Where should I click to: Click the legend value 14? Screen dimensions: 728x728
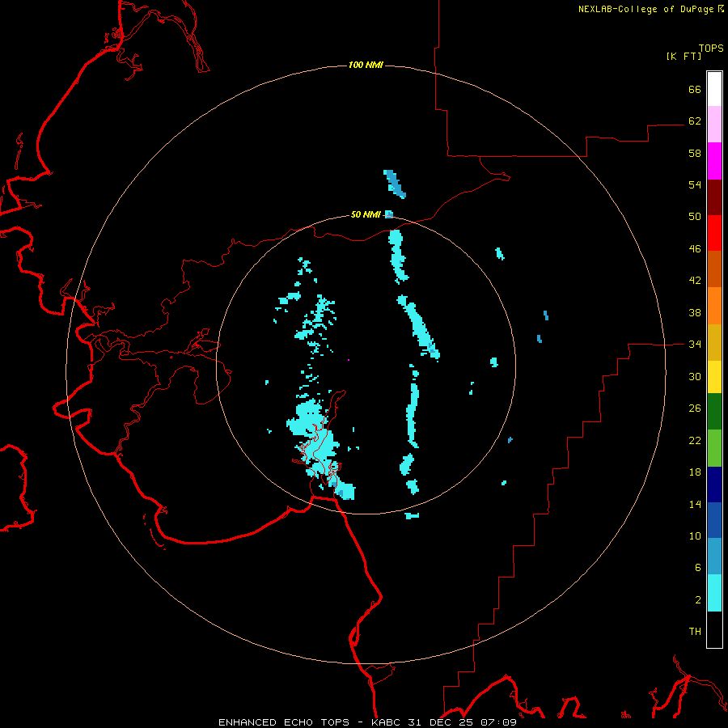[x=695, y=504]
